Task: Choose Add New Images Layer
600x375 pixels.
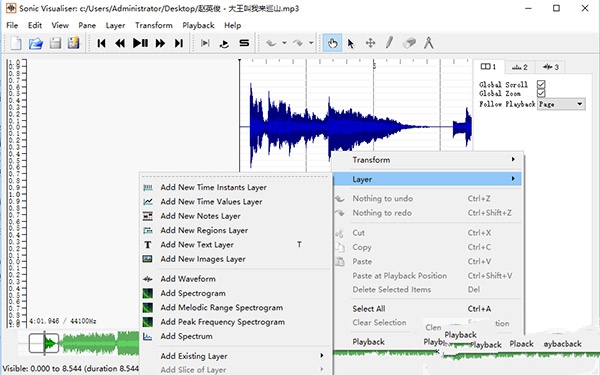Action: (x=235, y=259)
